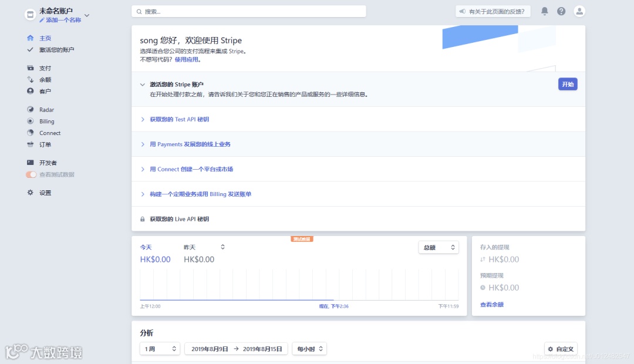Open the 2019年8月9日 to 8月15日 date range picker
The height and width of the screenshot is (364, 634).
(236, 349)
